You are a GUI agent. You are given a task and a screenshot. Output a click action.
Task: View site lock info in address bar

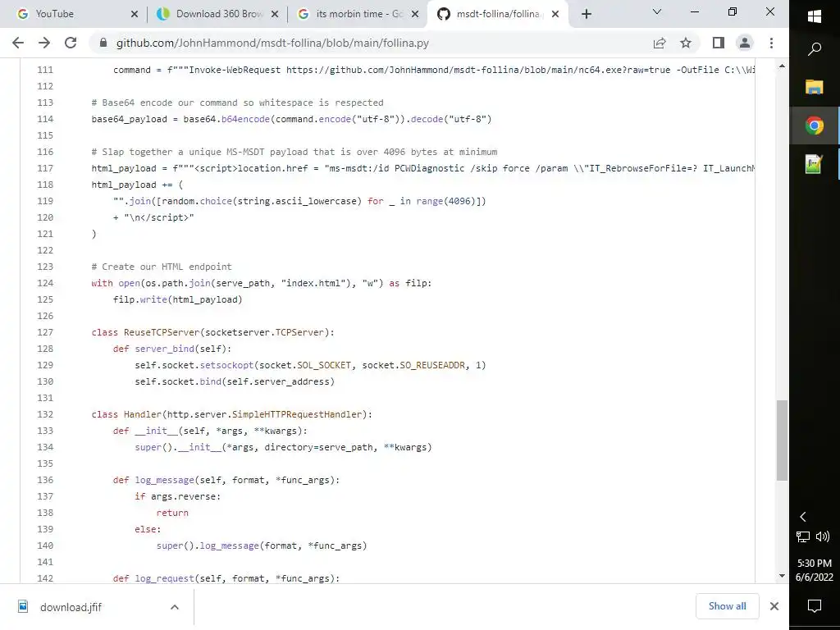pyautogui.click(x=103, y=43)
